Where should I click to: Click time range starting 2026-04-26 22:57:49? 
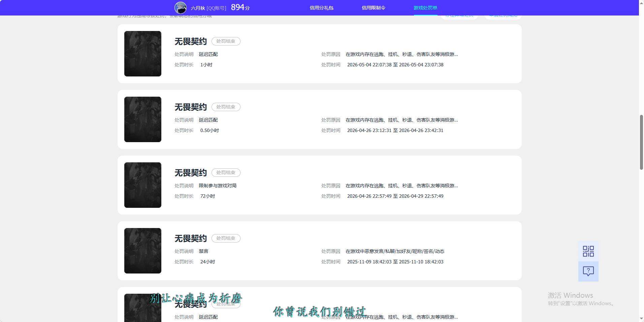395,196
